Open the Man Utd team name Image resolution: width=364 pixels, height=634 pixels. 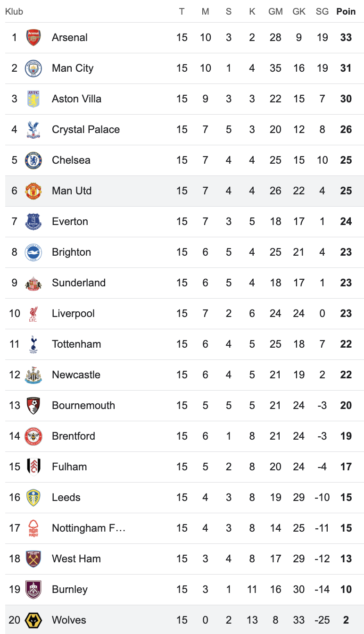tap(72, 191)
